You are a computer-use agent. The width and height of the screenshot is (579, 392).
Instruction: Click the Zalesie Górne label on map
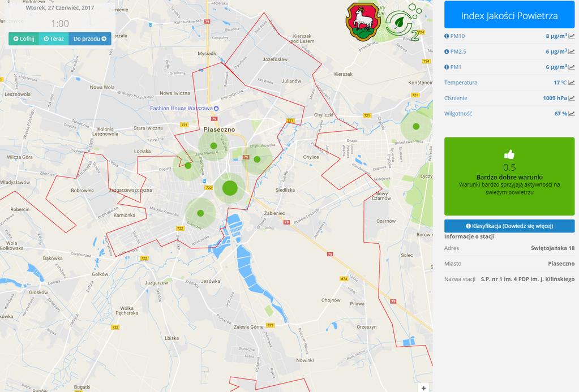pyautogui.click(x=248, y=327)
